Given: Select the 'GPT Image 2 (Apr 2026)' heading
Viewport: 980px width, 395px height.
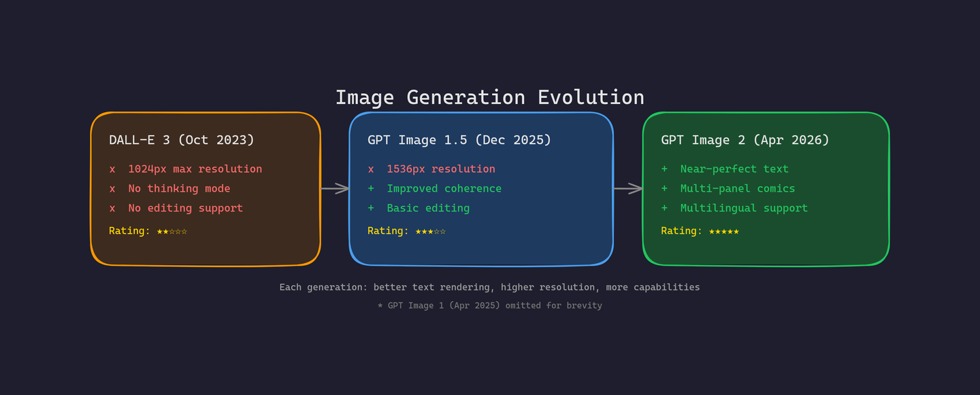Looking at the screenshot, I should pyautogui.click(x=745, y=140).
